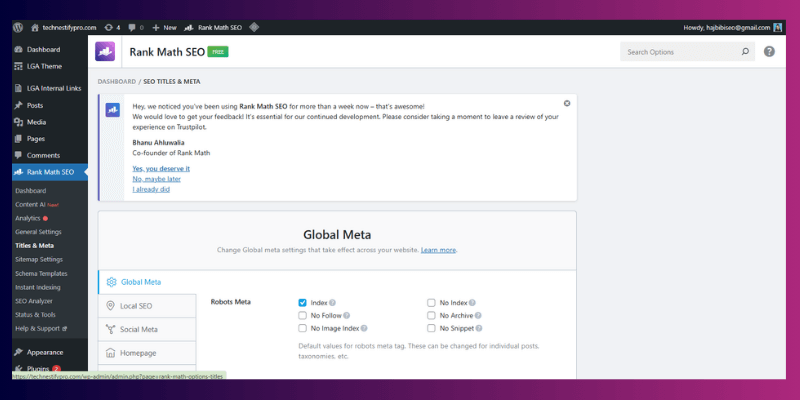Show help tooltip for Index

[332, 303]
